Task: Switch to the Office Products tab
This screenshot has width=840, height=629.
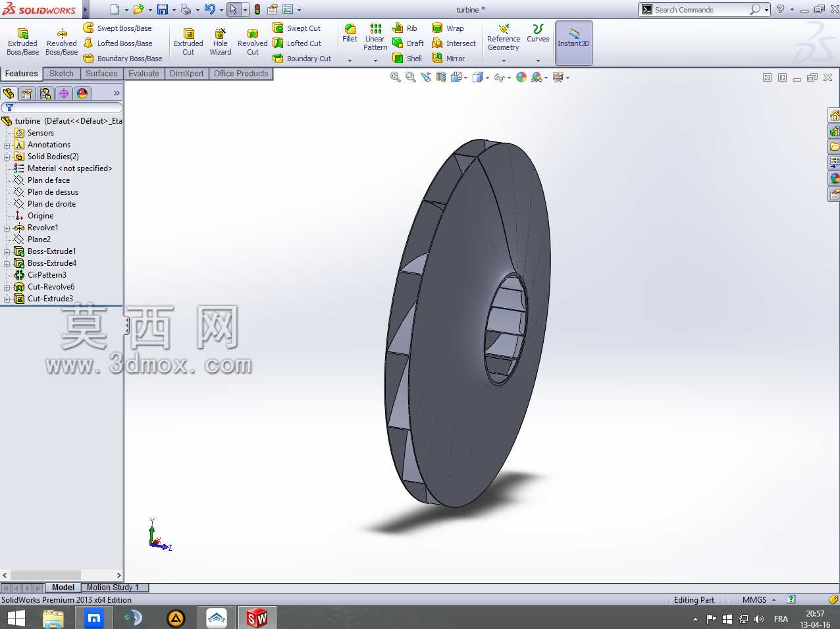Action: pyautogui.click(x=241, y=74)
